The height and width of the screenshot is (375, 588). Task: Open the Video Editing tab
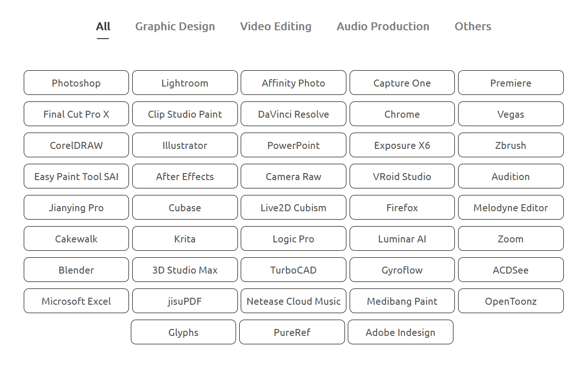tap(276, 27)
